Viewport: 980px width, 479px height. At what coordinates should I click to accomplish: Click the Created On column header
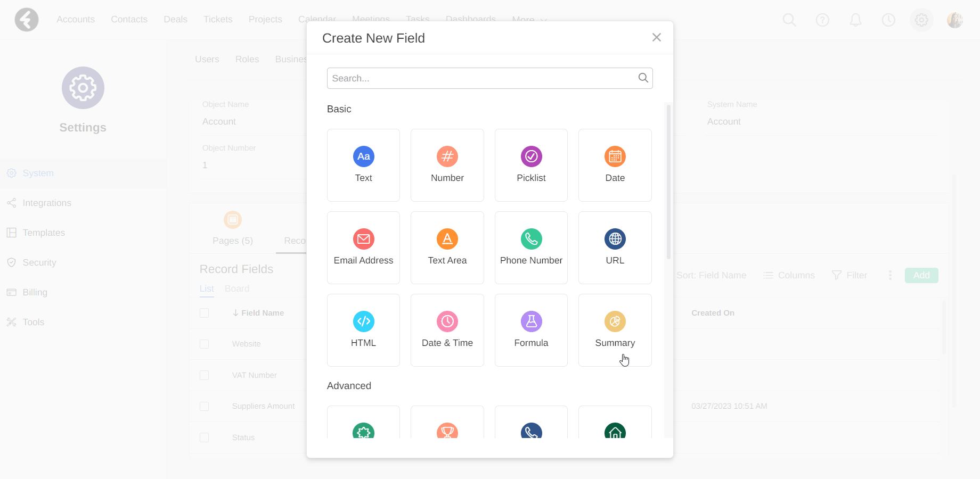pyautogui.click(x=713, y=313)
